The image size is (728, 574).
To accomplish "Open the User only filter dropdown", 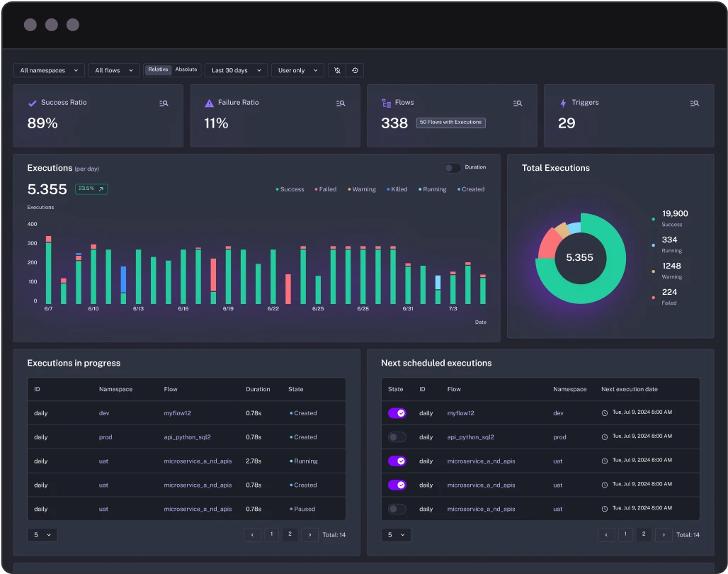I will point(297,70).
